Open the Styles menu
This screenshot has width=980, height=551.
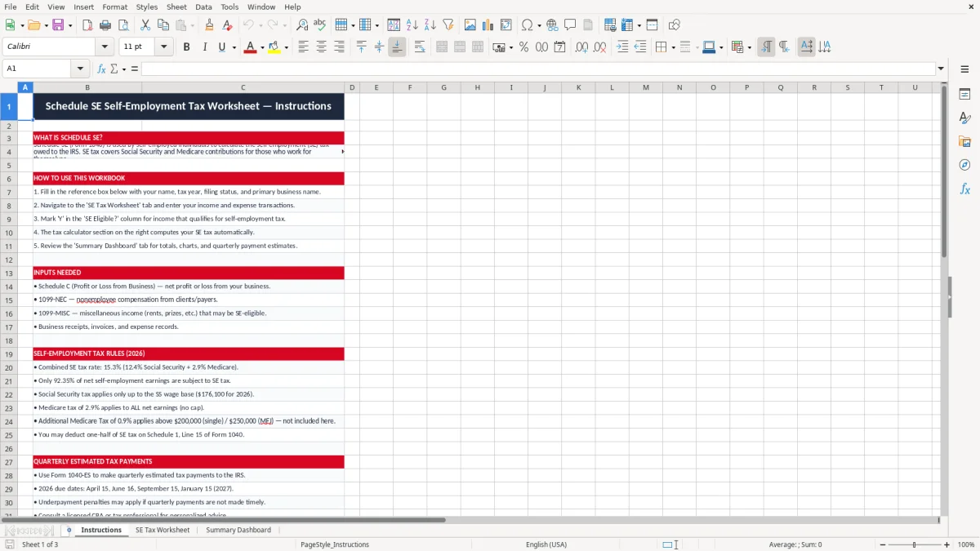147,7
